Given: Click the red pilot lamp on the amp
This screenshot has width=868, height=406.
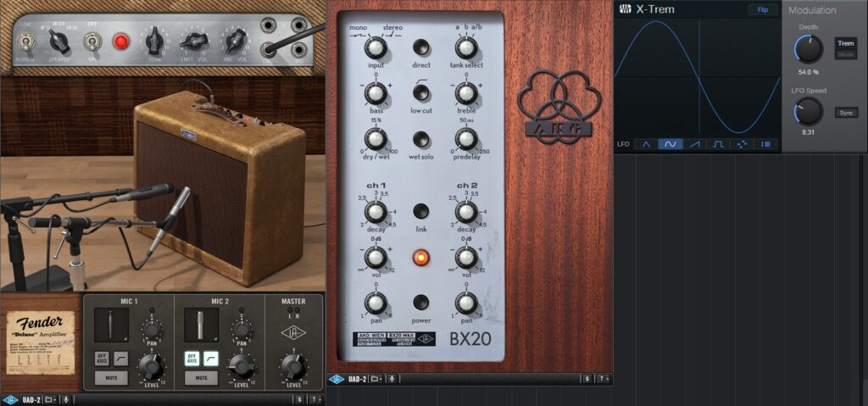Looking at the screenshot, I should [121, 42].
